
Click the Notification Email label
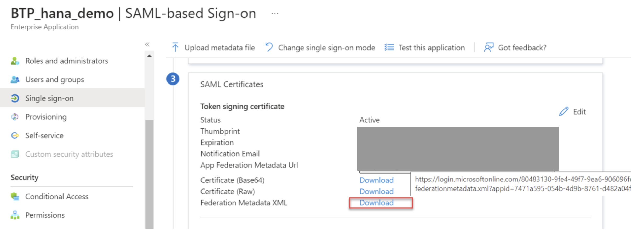point(230,154)
